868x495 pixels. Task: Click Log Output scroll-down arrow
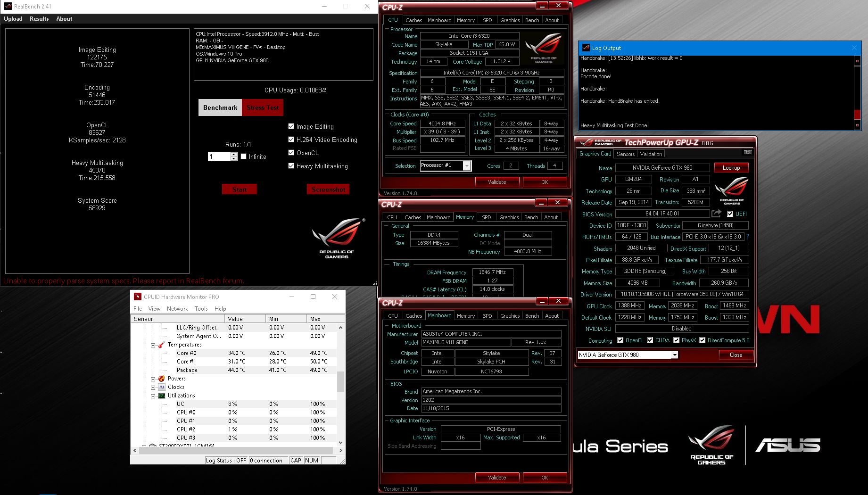tap(858, 125)
